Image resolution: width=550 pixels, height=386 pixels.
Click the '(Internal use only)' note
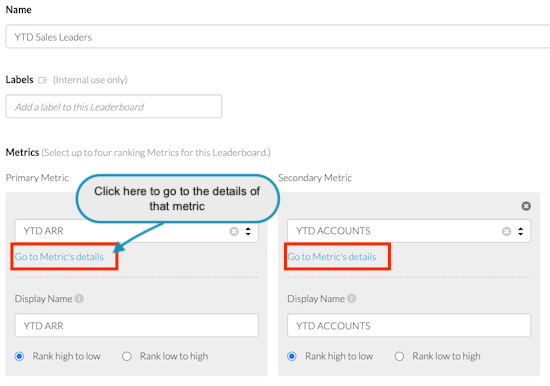[90, 80]
